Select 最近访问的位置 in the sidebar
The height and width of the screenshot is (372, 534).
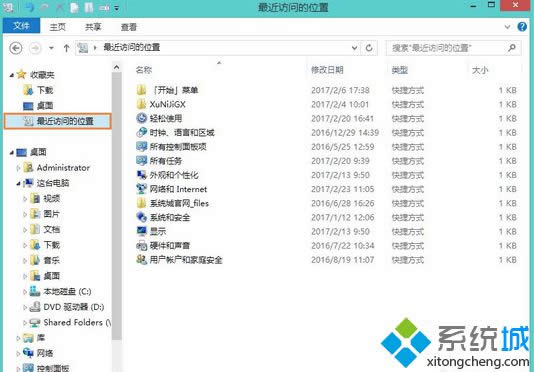[58, 121]
